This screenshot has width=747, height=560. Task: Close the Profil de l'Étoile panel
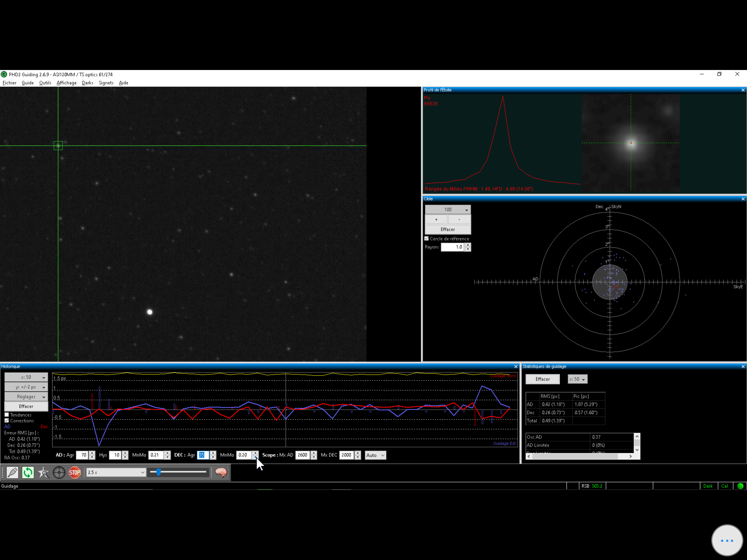pos(743,90)
